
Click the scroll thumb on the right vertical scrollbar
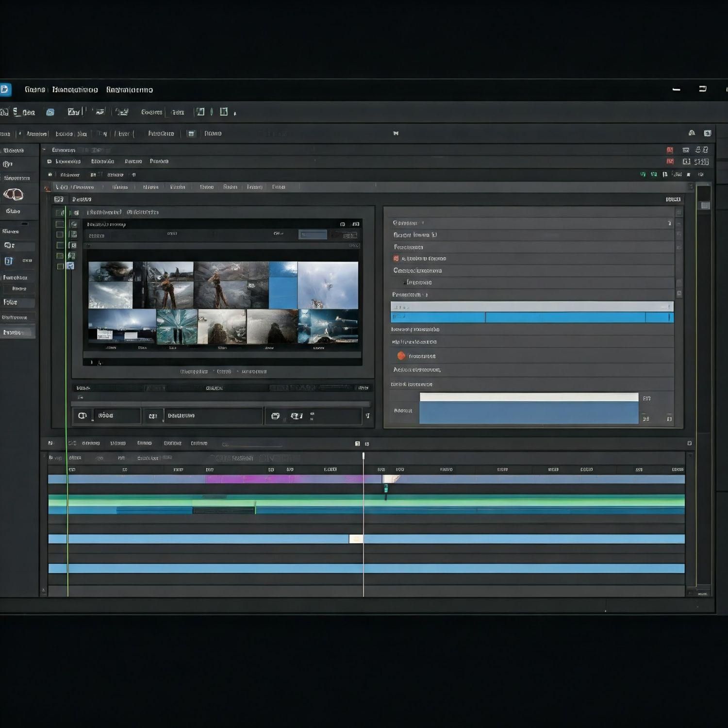tap(705, 206)
